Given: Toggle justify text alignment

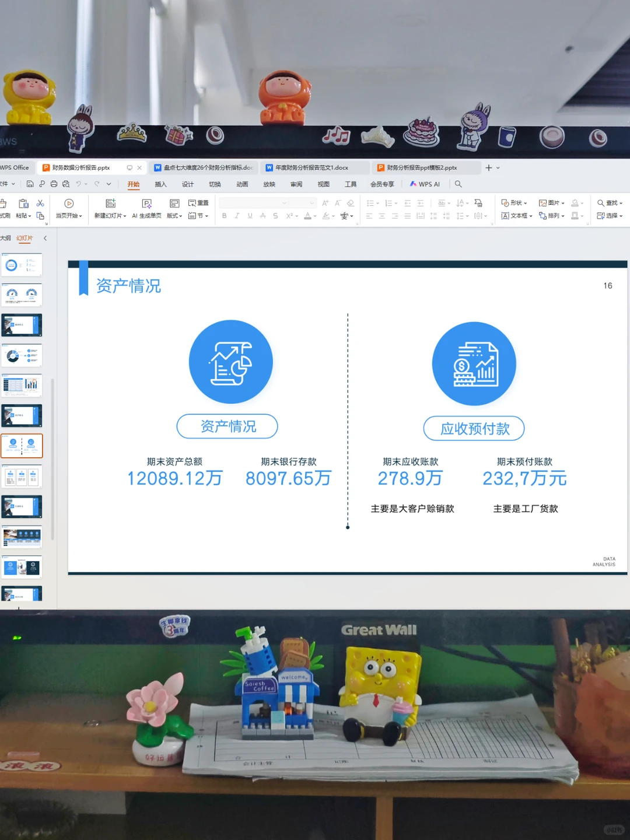Looking at the screenshot, I should [x=407, y=216].
